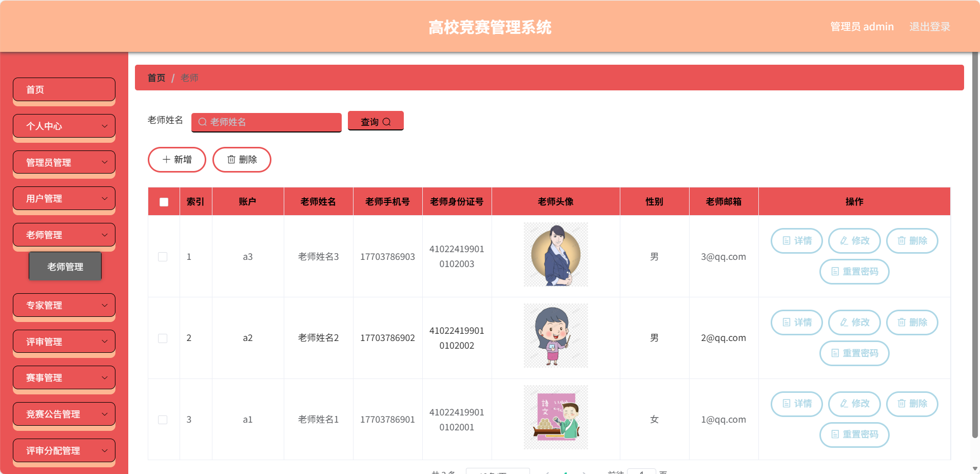The width and height of the screenshot is (980, 474).
Task: Expand the 管理员管理 menu chevron
Action: pyautogui.click(x=105, y=162)
